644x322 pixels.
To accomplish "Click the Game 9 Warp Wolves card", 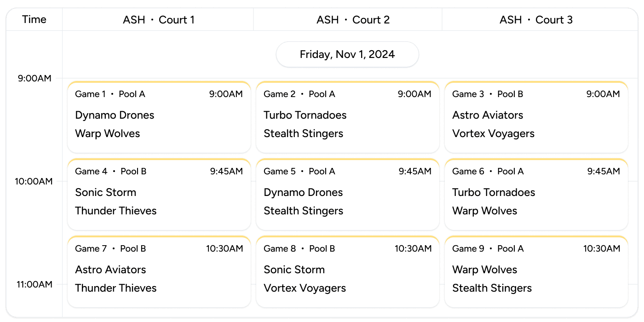I will coord(536,271).
